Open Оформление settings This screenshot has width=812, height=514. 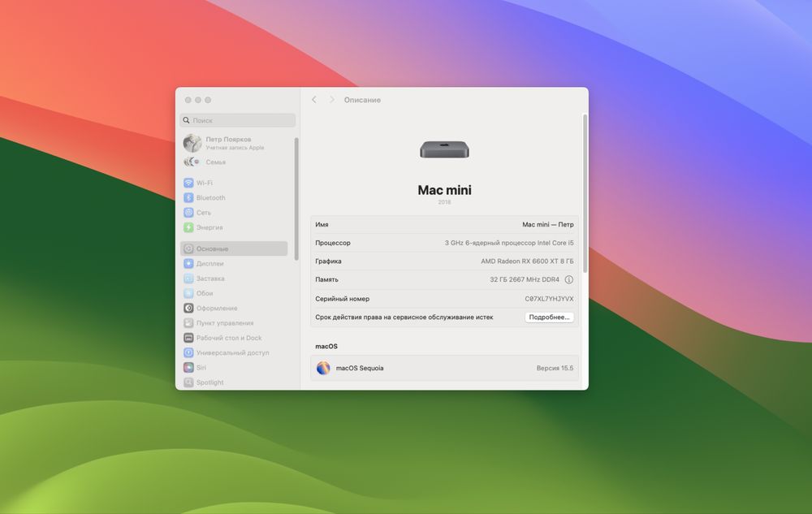[211, 308]
